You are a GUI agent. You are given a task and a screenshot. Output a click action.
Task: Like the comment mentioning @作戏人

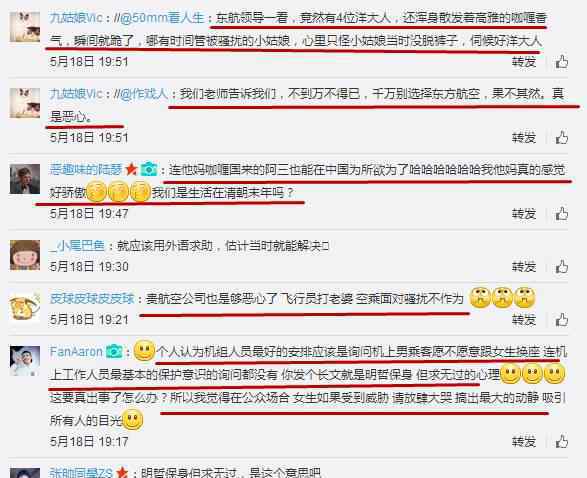(562, 138)
